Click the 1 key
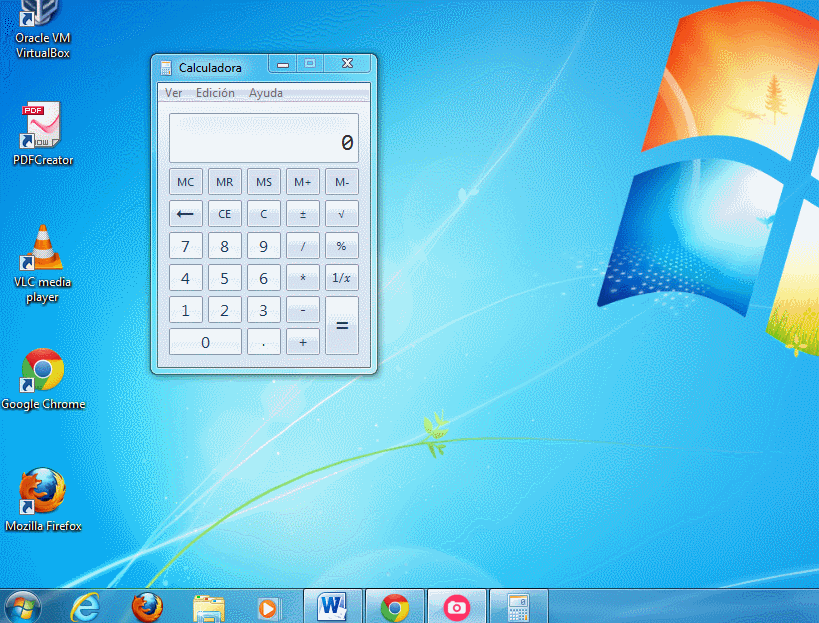This screenshot has height=623, width=819. tap(185, 310)
